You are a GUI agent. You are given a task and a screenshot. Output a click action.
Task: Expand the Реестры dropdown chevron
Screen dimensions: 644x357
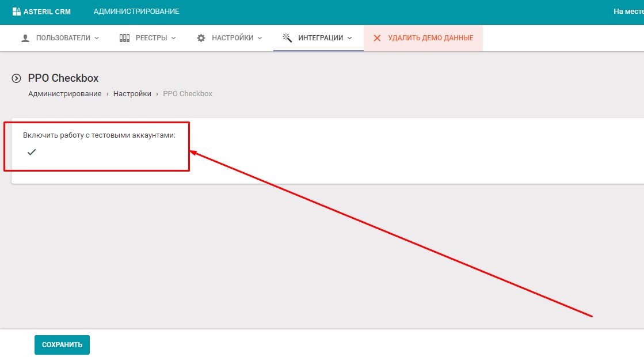[x=173, y=38]
